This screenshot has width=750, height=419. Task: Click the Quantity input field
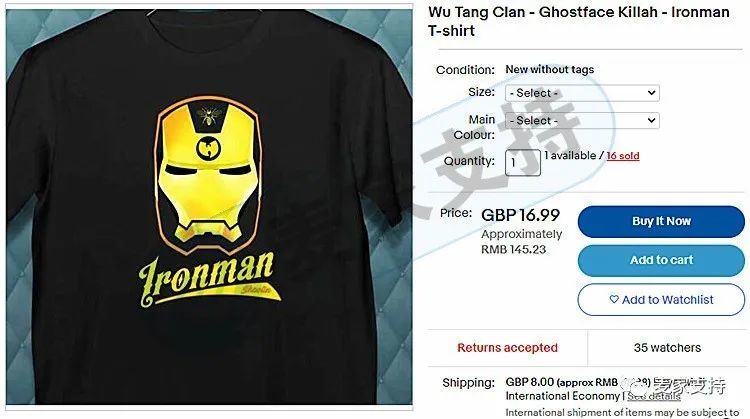tap(523, 163)
